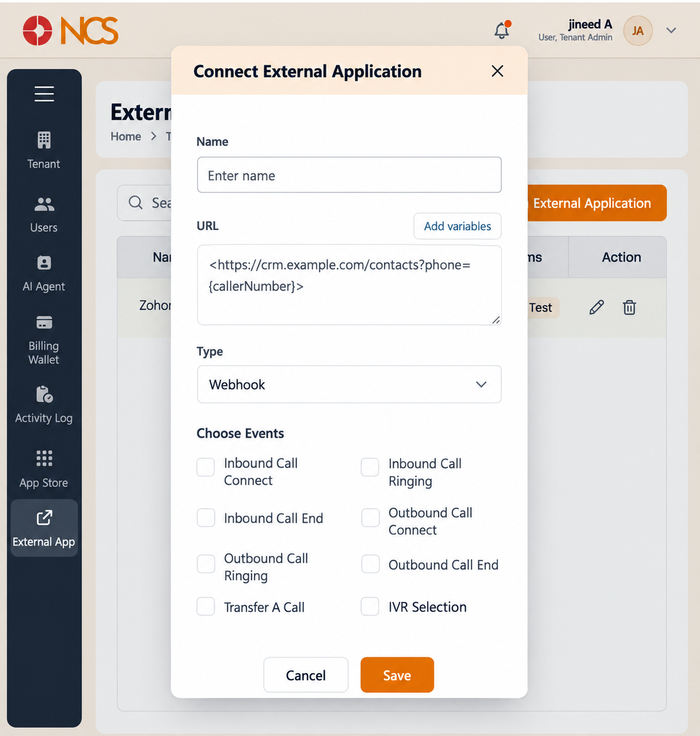Check Outbound Call Ringing event
Screen dimensions: 700x736
pyautogui.click(x=205, y=564)
